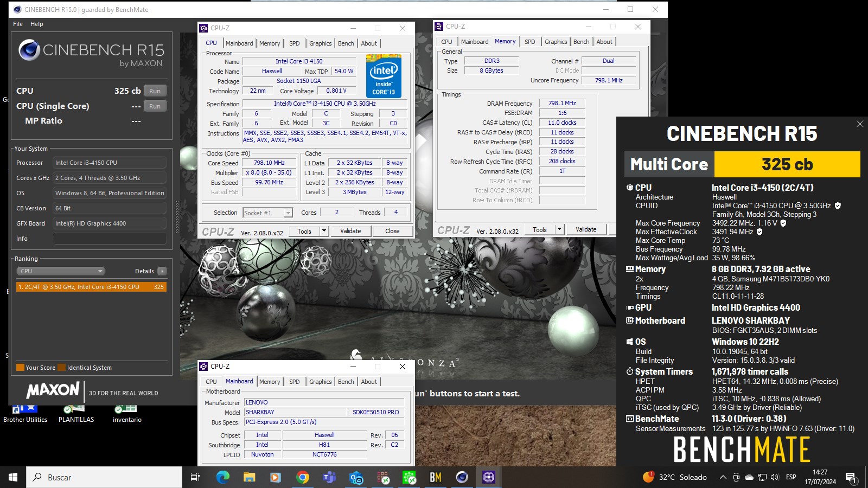This screenshot has width=868, height=488.
Task: Open PLANTILLAS desktop shortcut
Action: point(76,413)
